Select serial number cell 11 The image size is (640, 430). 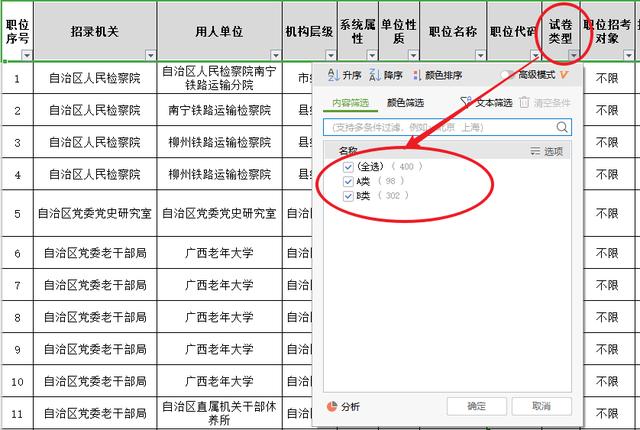(18, 413)
